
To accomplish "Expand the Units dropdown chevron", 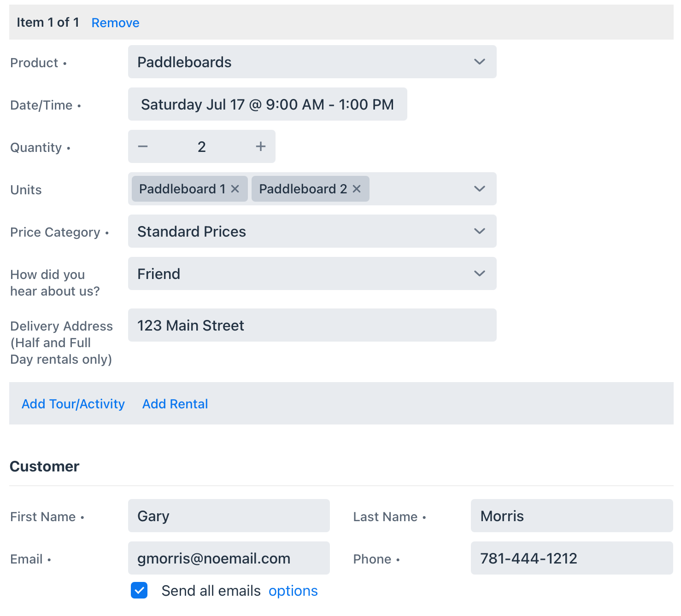I will tap(480, 189).
